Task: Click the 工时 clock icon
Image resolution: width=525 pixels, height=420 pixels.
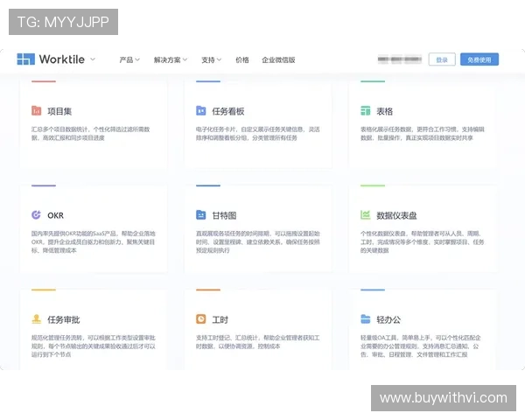Action: click(x=200, y=318)
